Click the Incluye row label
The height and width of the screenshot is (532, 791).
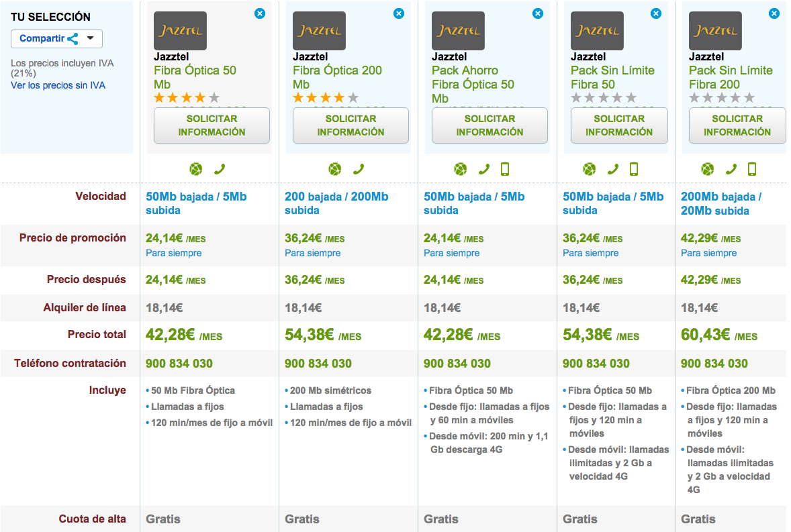[107, 390]
